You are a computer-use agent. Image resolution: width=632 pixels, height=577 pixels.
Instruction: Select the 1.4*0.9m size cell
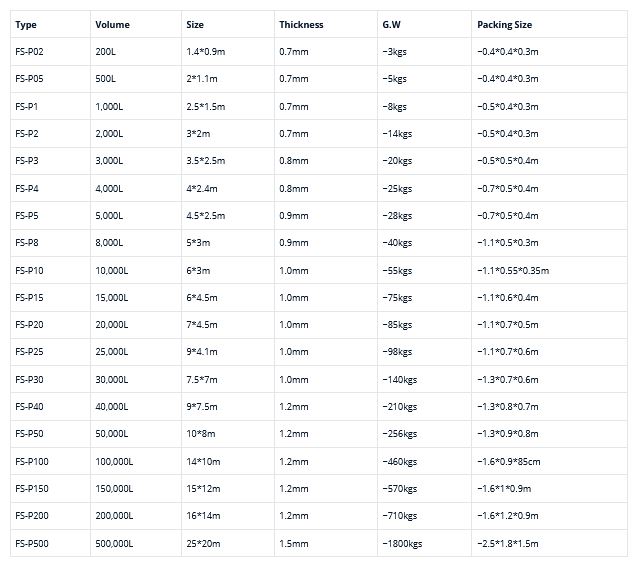point(206,51)
